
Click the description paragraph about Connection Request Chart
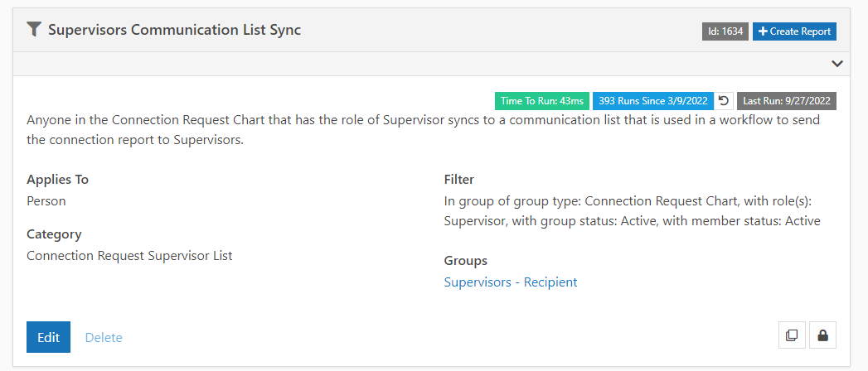point(424,130)
